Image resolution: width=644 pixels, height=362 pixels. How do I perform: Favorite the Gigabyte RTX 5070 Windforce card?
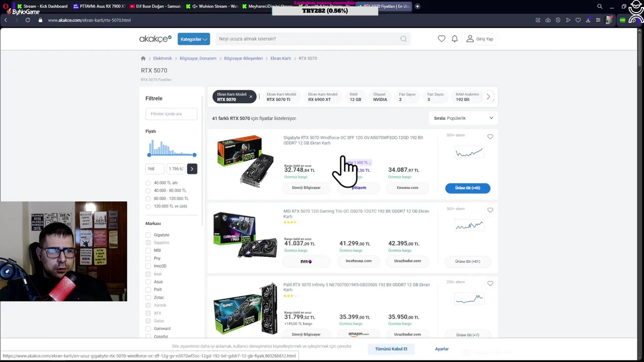(490, 137)
